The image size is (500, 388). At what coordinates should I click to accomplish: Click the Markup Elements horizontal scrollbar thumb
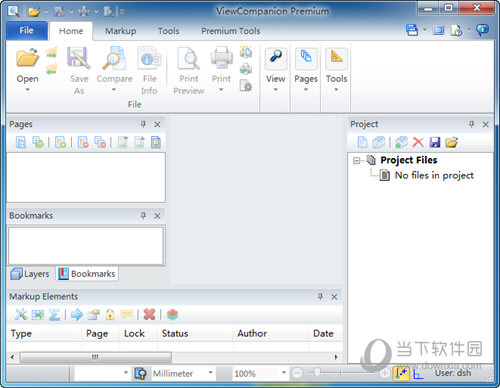point(96,357)
